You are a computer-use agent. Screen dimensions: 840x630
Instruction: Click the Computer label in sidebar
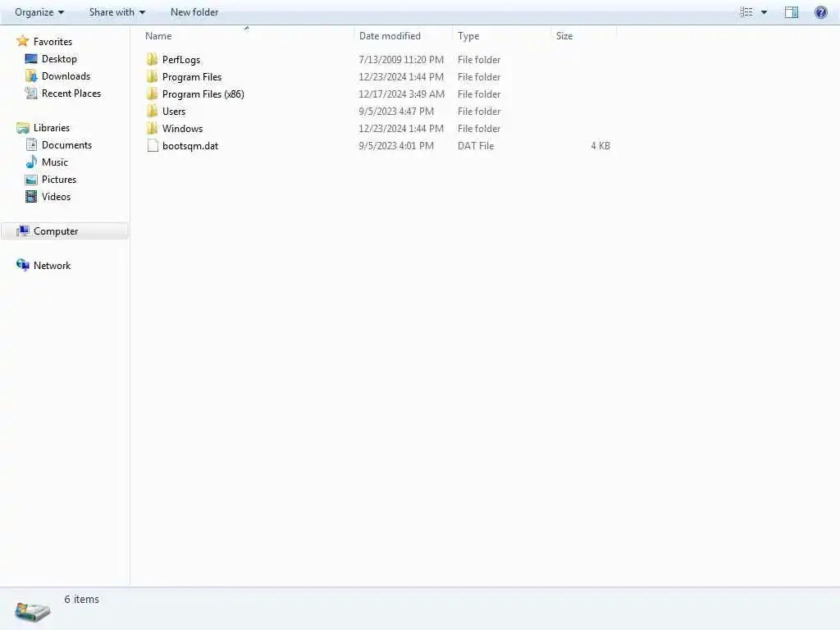(56, 231)
